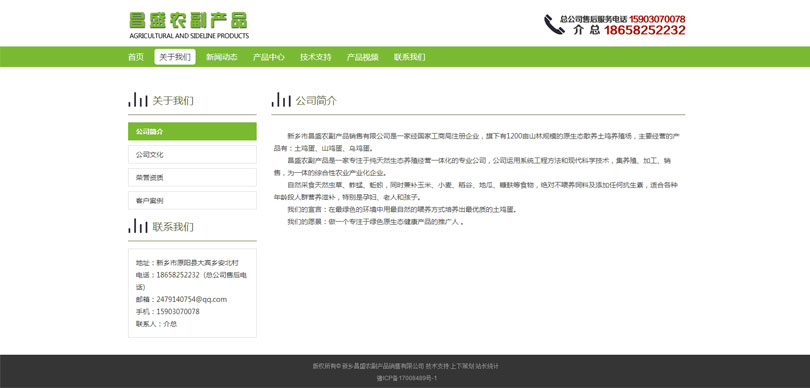810x388 pixels.
Task: Open 公司文化 in the sidebar
Action: coord(192,154)
